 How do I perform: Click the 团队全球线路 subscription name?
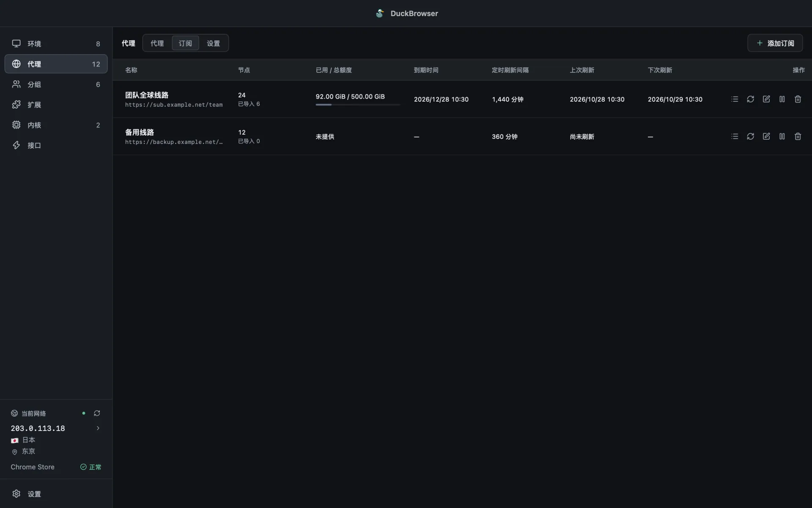click(147, 95)
